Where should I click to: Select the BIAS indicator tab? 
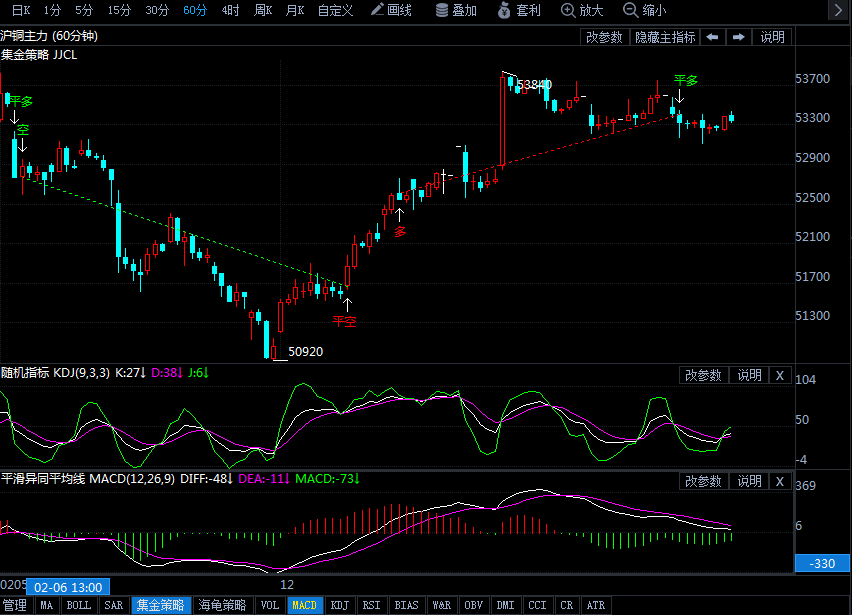(x=406, y=605)
